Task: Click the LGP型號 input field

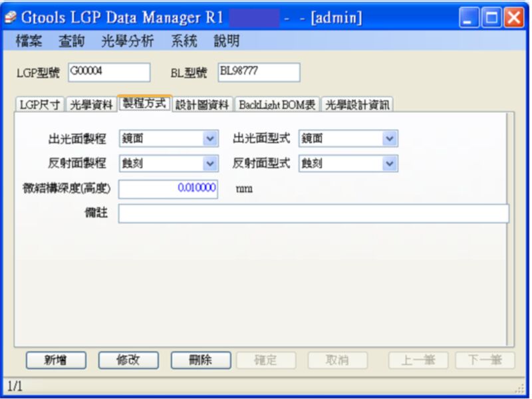Action: click(109, 72)
